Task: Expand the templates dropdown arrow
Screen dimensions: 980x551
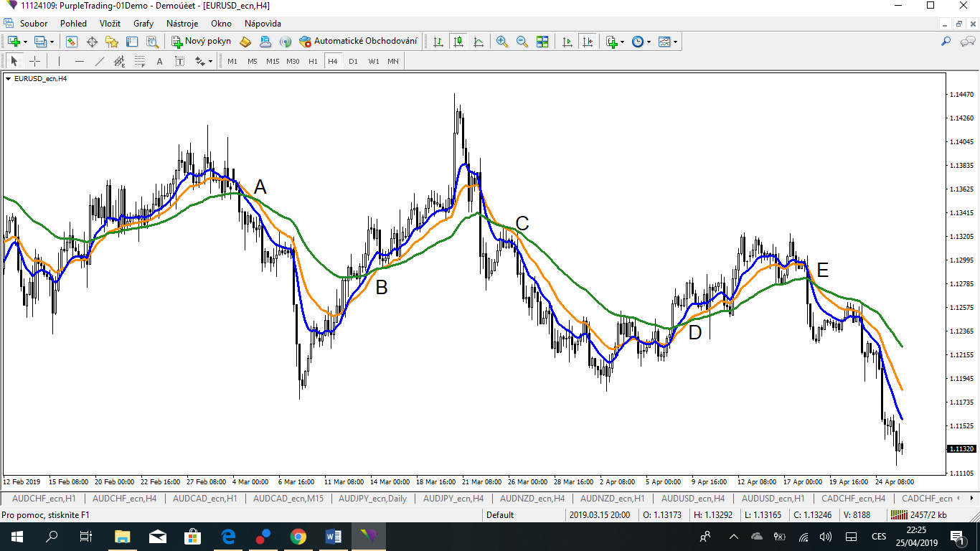Action: pos(675,42)
